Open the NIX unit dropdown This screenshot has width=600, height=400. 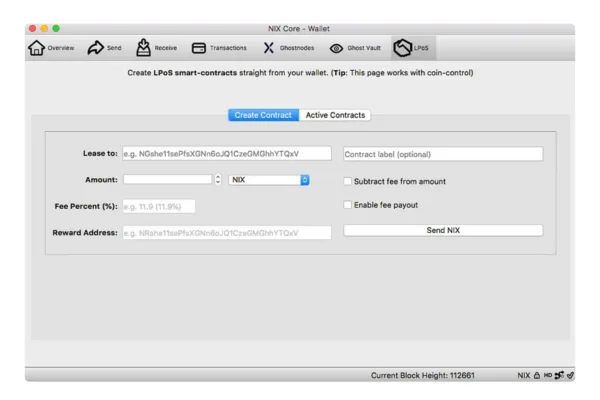[269, 180]
